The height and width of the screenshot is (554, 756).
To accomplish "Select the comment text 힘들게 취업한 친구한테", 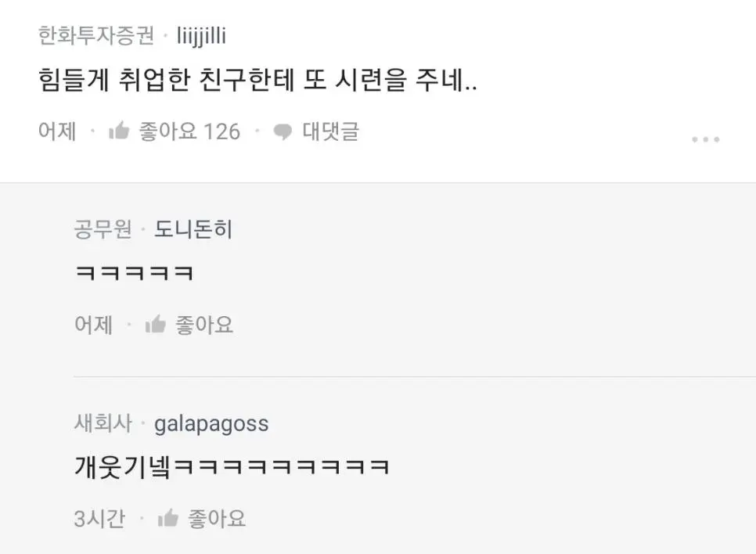I will click(167, 80).
